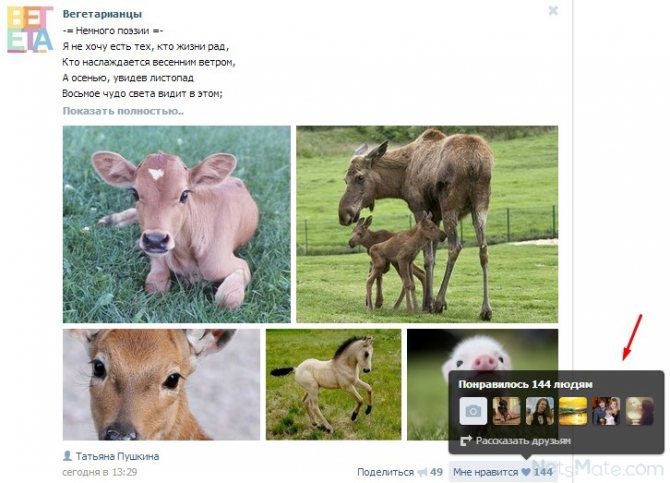
Task: Open the Вегетарианцы group name link
Action: pyautogui.click(x=102, y=14)
